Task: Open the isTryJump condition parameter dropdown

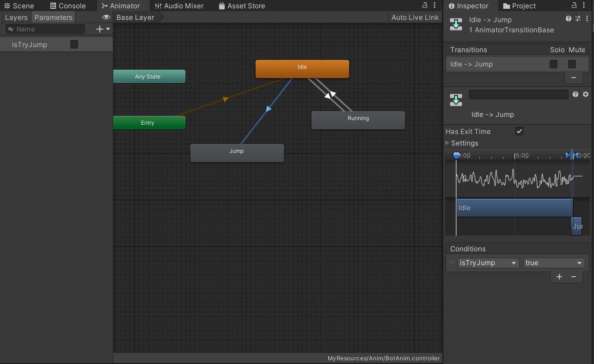Action: pyautogui.click(x=489, y=263)
